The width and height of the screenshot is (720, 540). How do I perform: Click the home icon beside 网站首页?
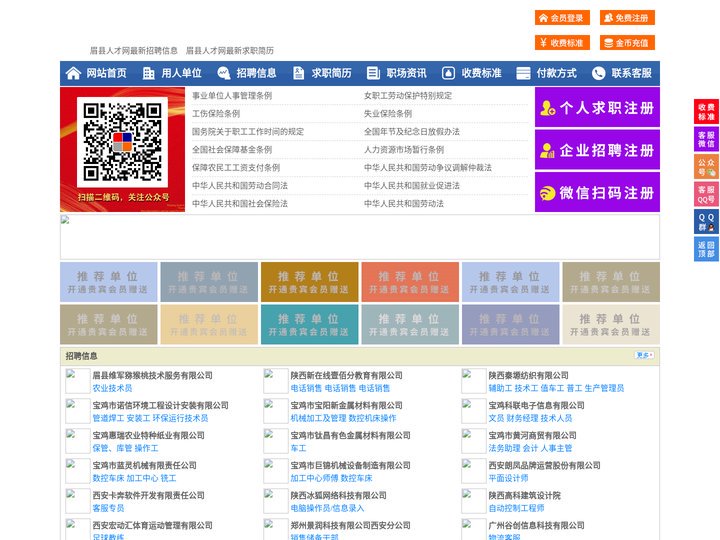coord(73,73)
